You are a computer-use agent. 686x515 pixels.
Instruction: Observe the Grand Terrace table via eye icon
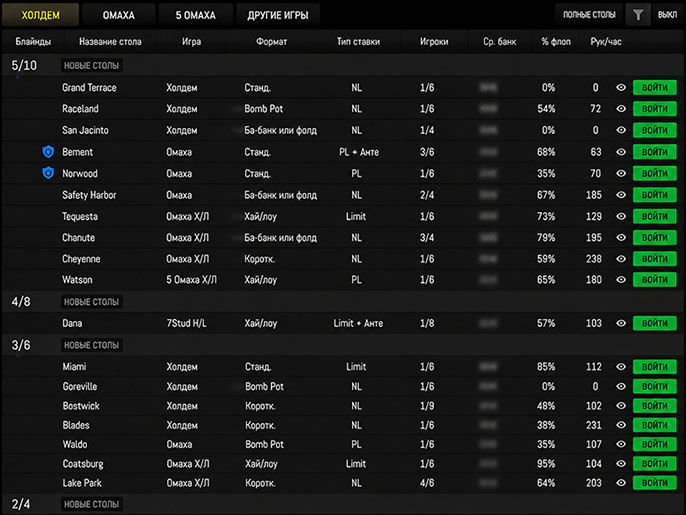[x=621, y=88]
